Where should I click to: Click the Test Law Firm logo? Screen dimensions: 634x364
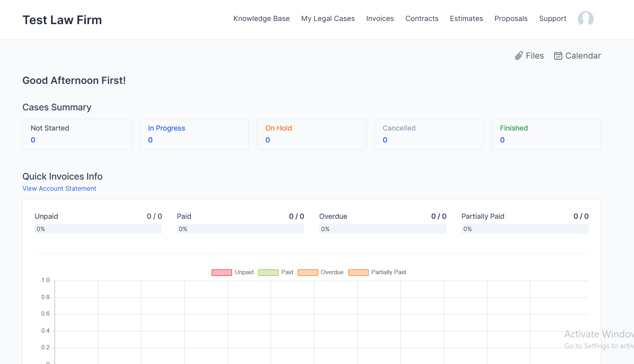click(x=62, y=20)
